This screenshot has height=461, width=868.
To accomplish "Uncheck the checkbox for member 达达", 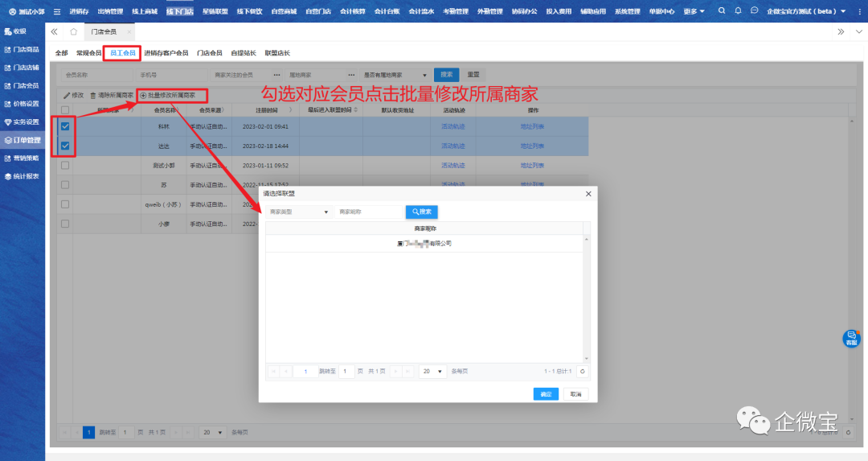I will [x=65, y=146].
